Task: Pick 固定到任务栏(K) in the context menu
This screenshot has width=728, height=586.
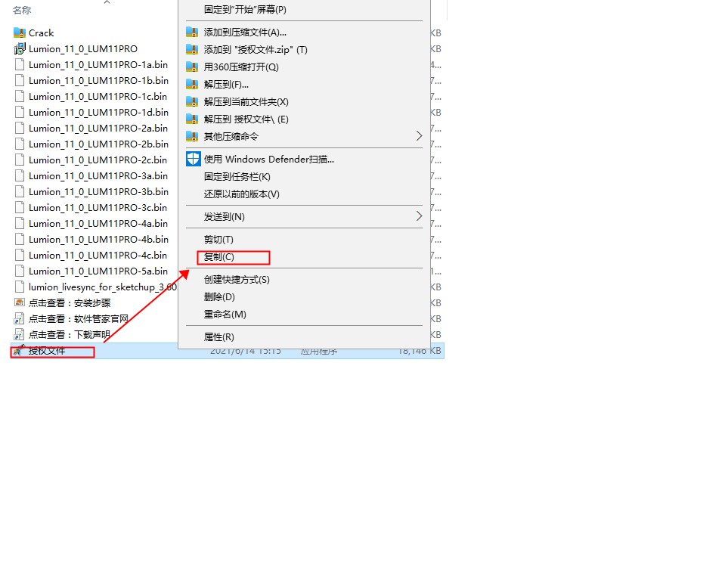Action: click(237, 177)
